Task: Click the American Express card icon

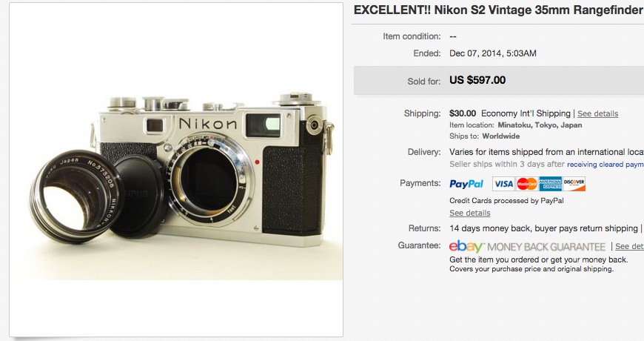Action: 550,184
